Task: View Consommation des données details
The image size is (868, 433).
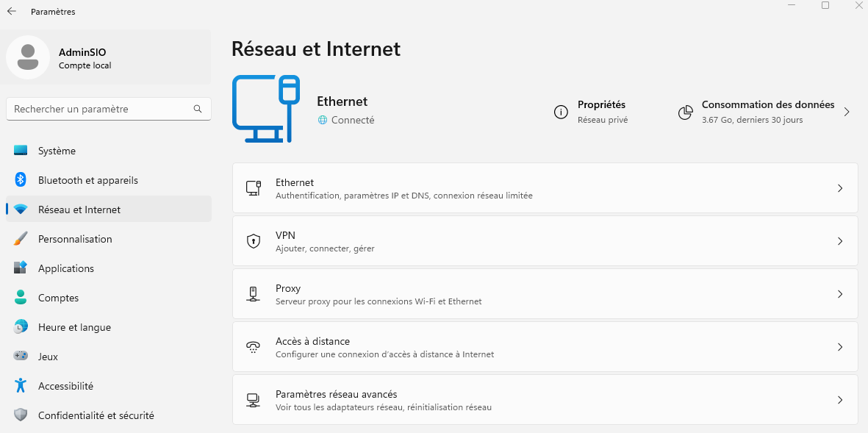Action: click(x=769, y=111)
